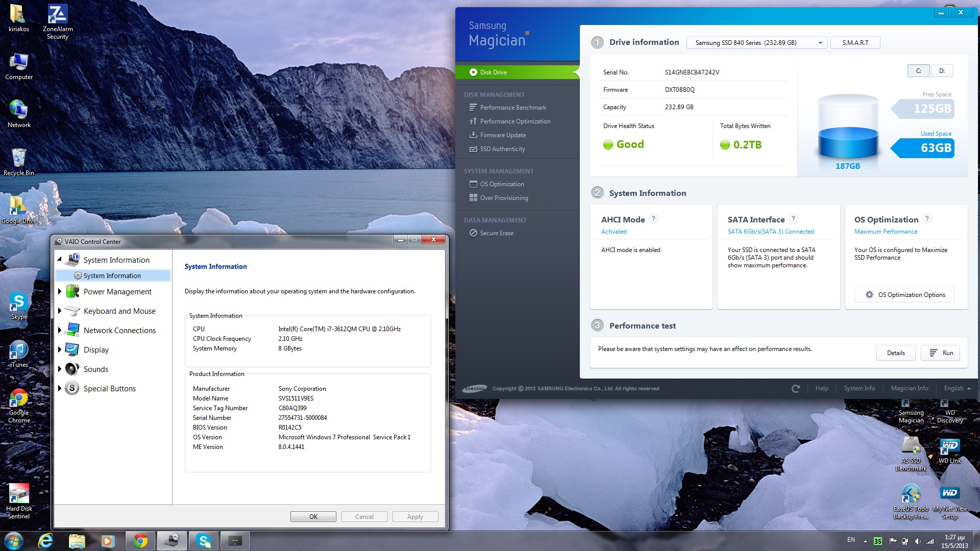Select System Information child tree item

pos(112,275)
